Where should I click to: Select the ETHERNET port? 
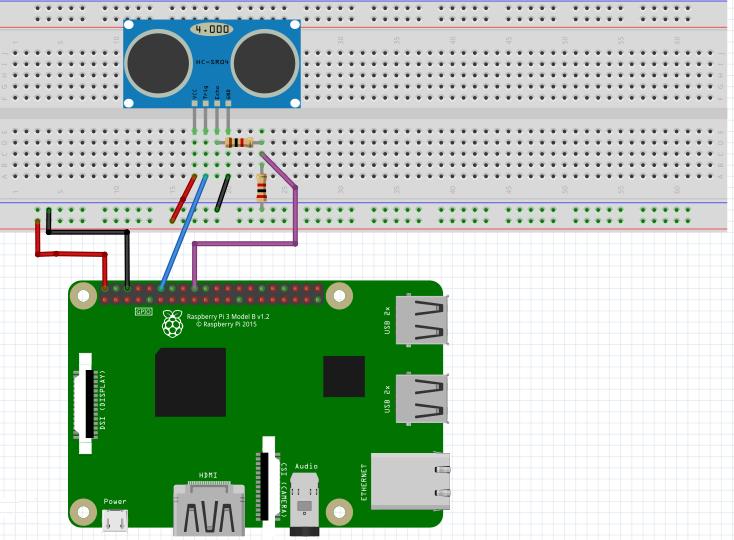coord(411,481)
